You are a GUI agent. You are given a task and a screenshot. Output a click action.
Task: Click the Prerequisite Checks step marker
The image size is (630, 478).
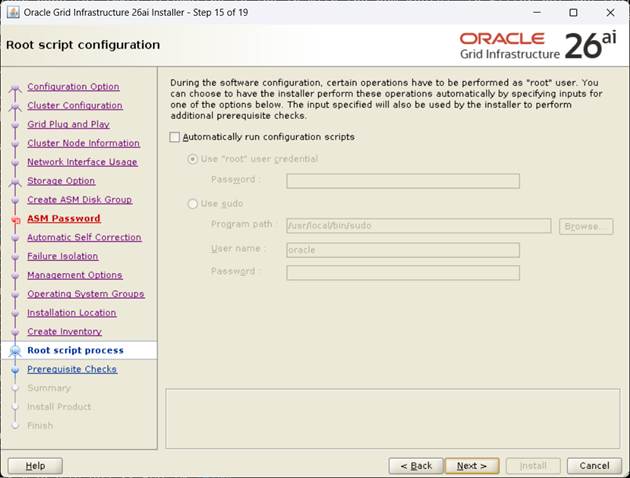[x=15, y=370]
